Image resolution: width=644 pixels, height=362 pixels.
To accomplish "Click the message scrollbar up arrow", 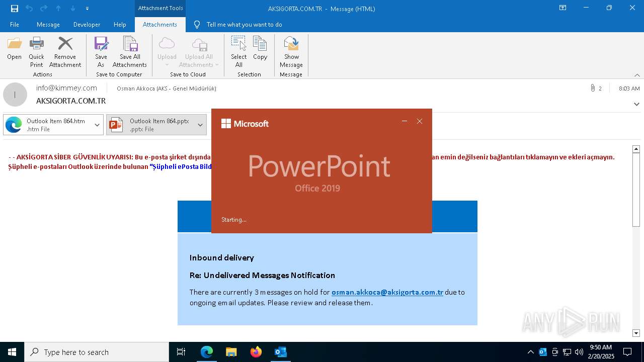I will click(x=636, y=149).
